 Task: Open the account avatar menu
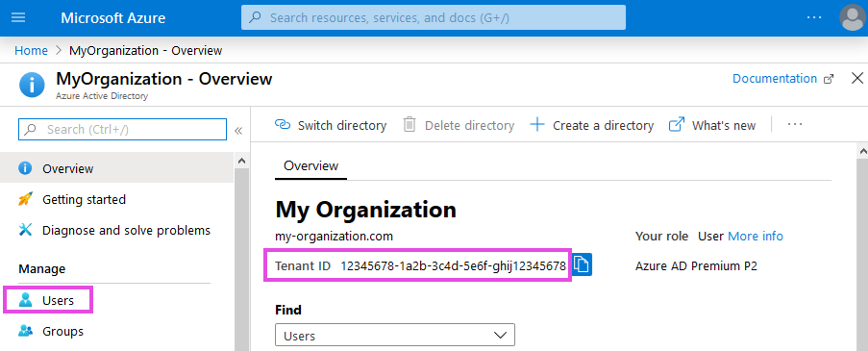[853, 17]
